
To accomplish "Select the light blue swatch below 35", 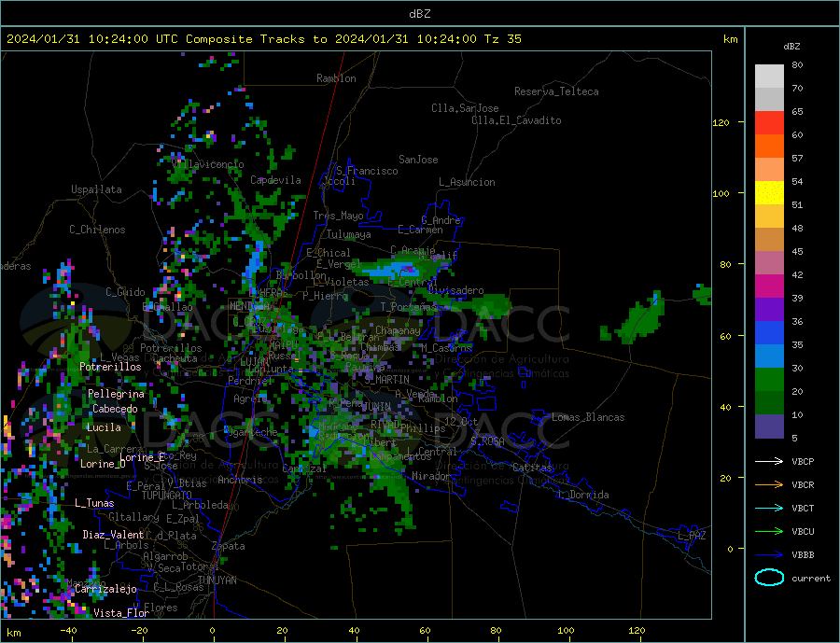I will tap(769, 356).
